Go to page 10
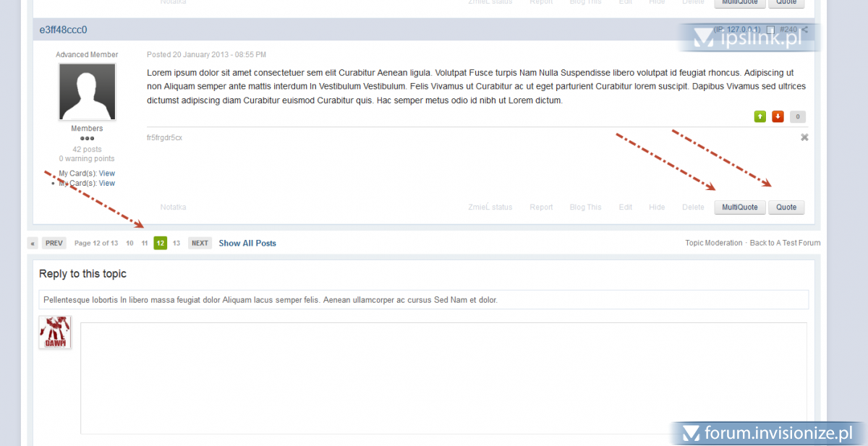This screenshot has height=446, width=868. 129,244
